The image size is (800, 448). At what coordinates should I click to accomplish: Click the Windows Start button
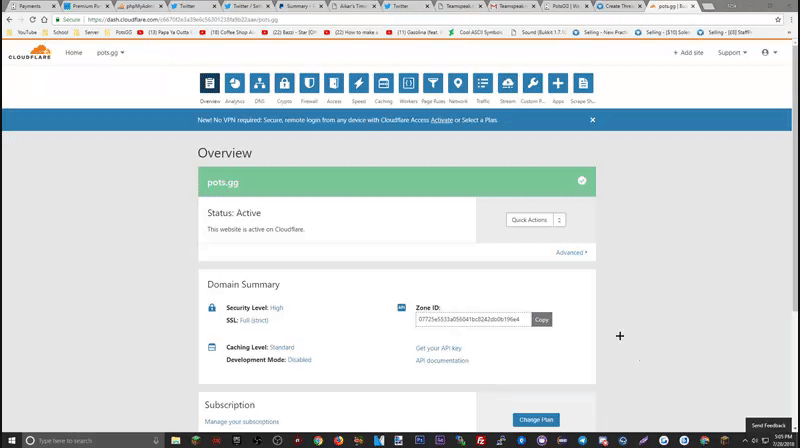coord(11,440)
